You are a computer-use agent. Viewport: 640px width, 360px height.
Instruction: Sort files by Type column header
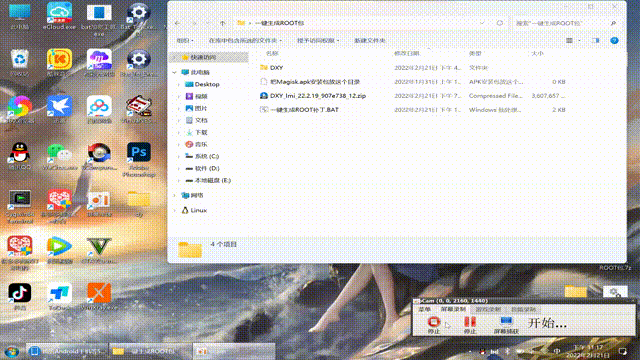pos(475,53)
